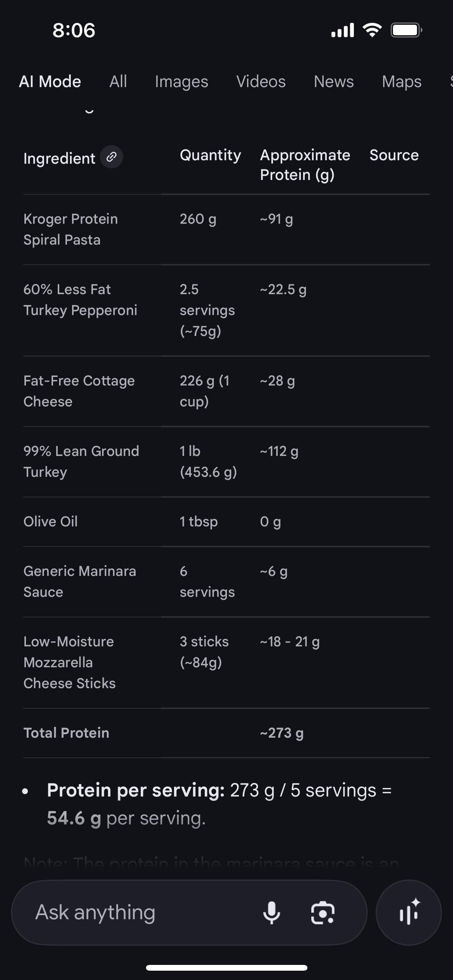Open the camera lens search icon
Image resolution: width=453 pixels, height=980 pixels.
click(323, 912)
